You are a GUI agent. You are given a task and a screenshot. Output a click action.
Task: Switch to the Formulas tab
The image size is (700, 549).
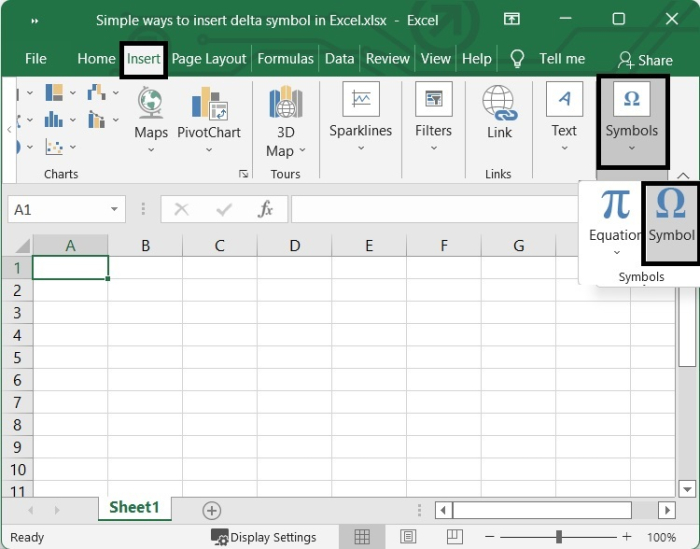(x=285, y=59)
